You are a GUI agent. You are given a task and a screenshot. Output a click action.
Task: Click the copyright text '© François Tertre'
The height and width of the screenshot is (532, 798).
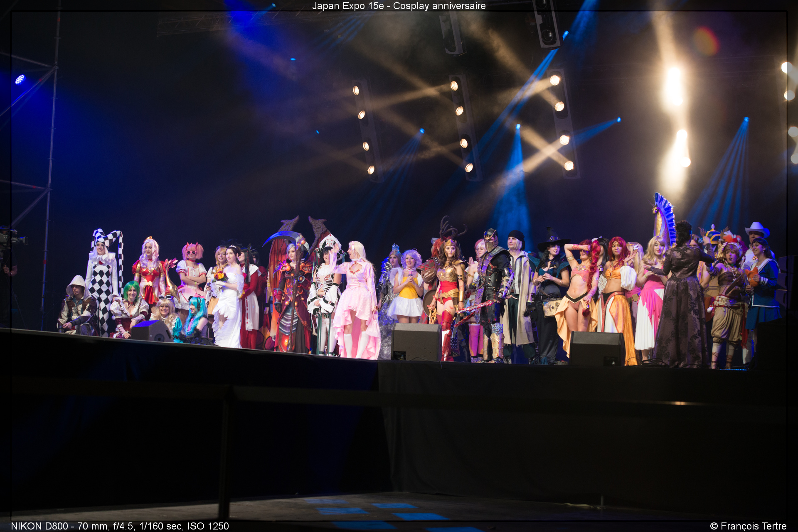pos(748,526)
